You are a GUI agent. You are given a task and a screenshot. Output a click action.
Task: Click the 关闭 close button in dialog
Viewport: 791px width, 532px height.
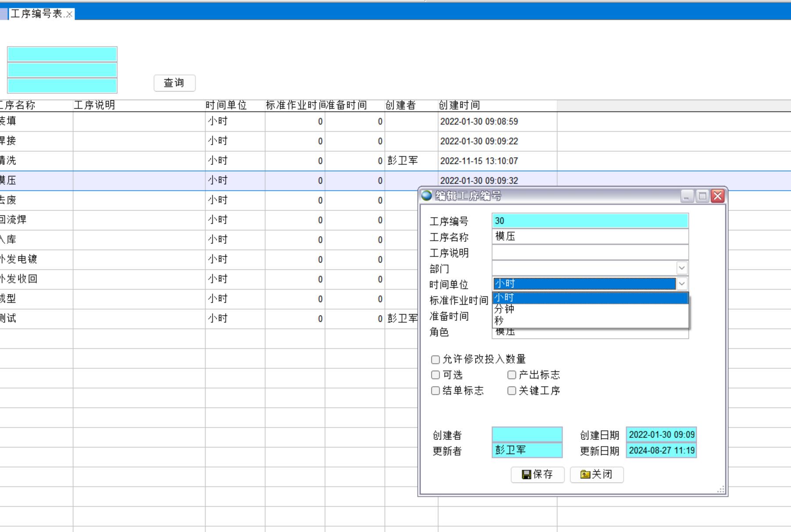click(x=596, y=475)
